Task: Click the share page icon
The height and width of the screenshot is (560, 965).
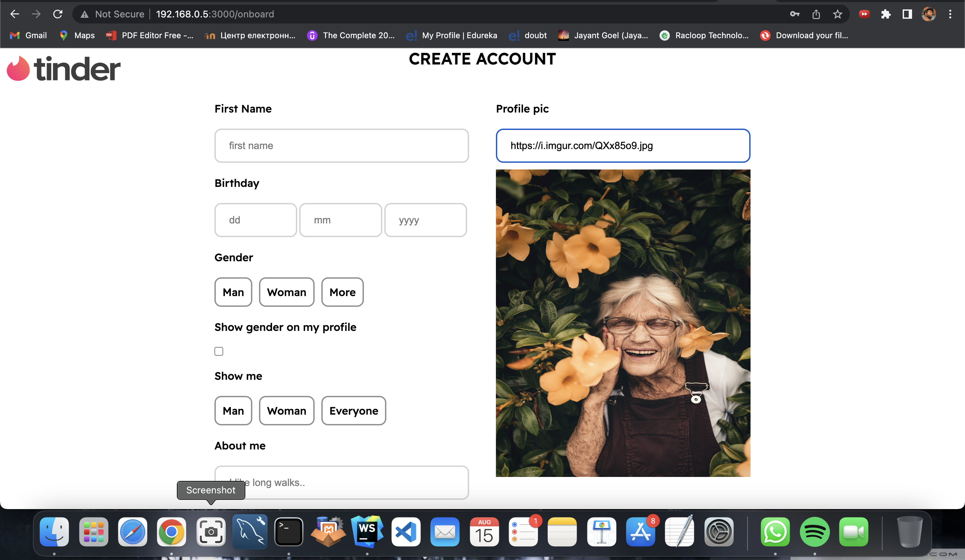Action: pyautogui.click(x=816, y=14)
